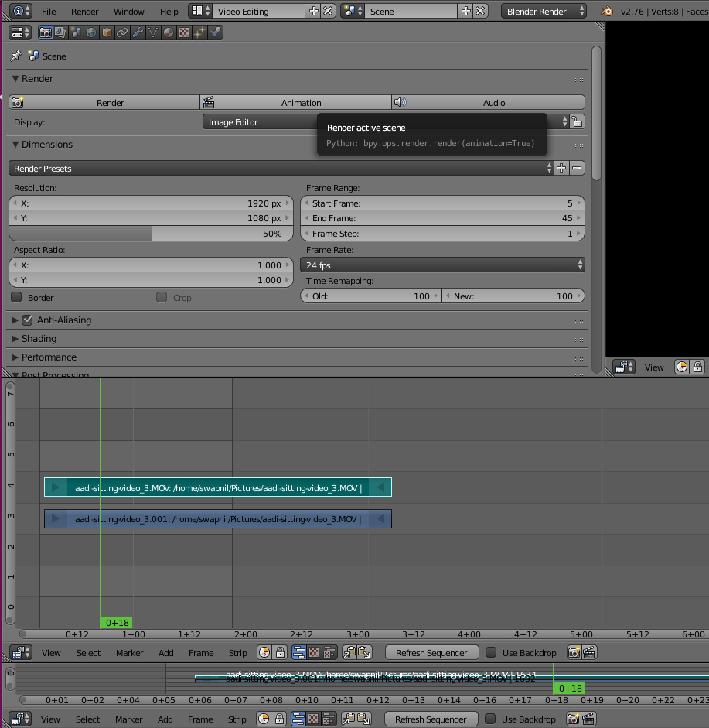Click the Blender logo icon
Screen dimensions: 709x728
click(606, 11)
